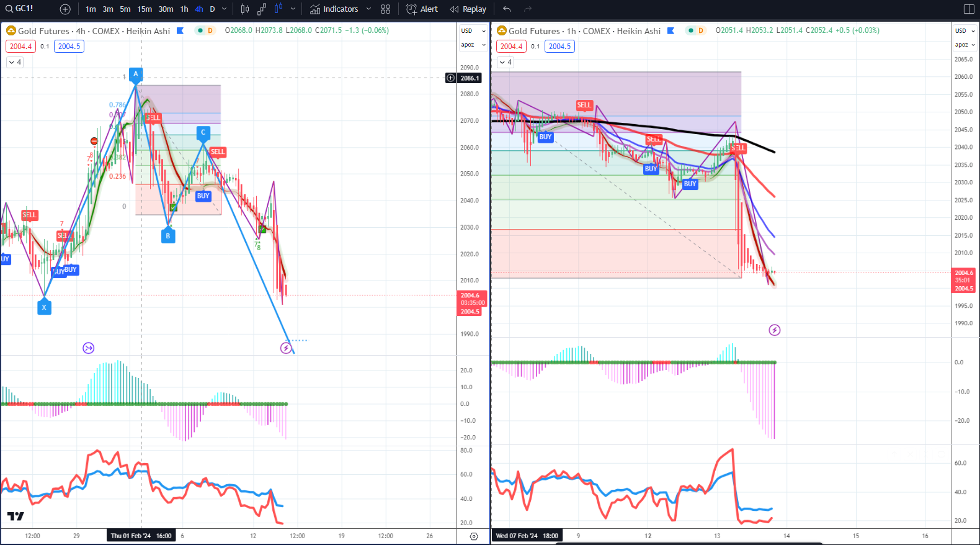Viewport: 980px width, 545px height.
Task: Click the blue buy price 2004.5 on 4h chart
Action: click(69, 47)
